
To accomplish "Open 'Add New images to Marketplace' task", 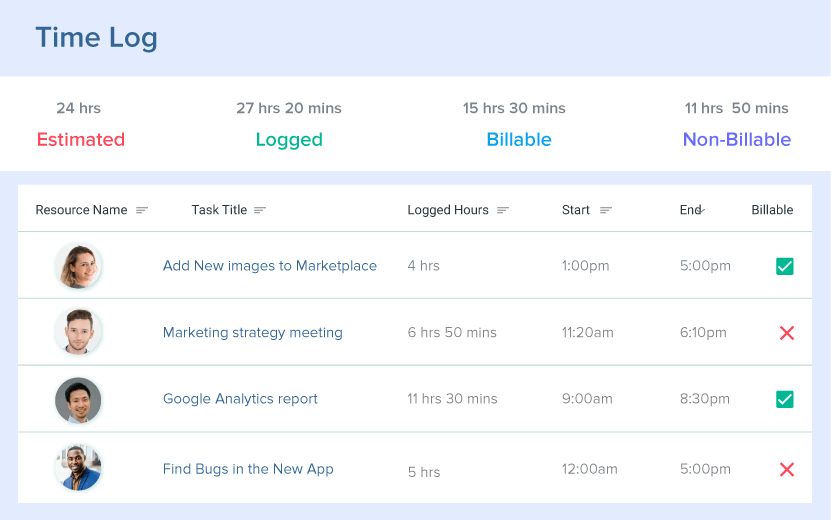I will pos(269,266).
